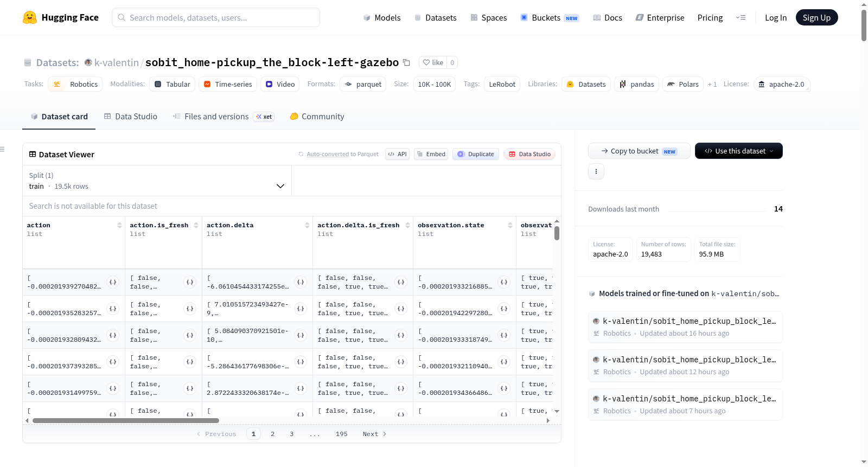Click the parquet format tag
Viewport: 868px width, 467px height.
363,84
